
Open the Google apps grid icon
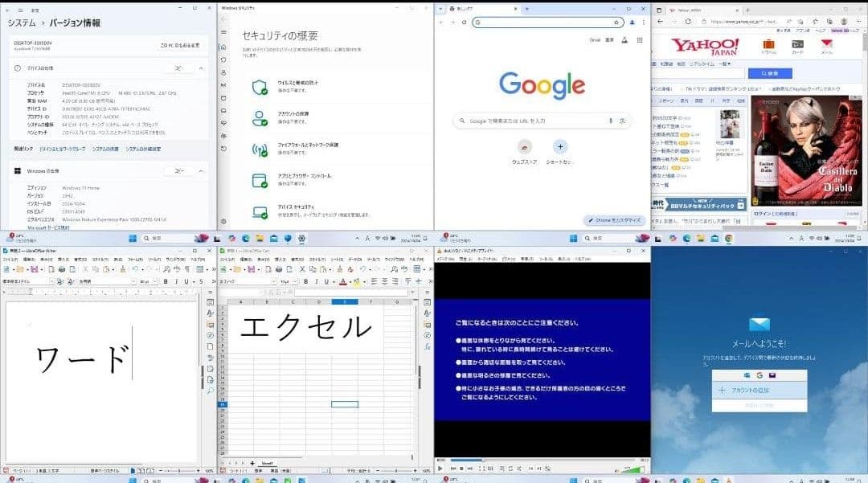click(x=640, y=39)
